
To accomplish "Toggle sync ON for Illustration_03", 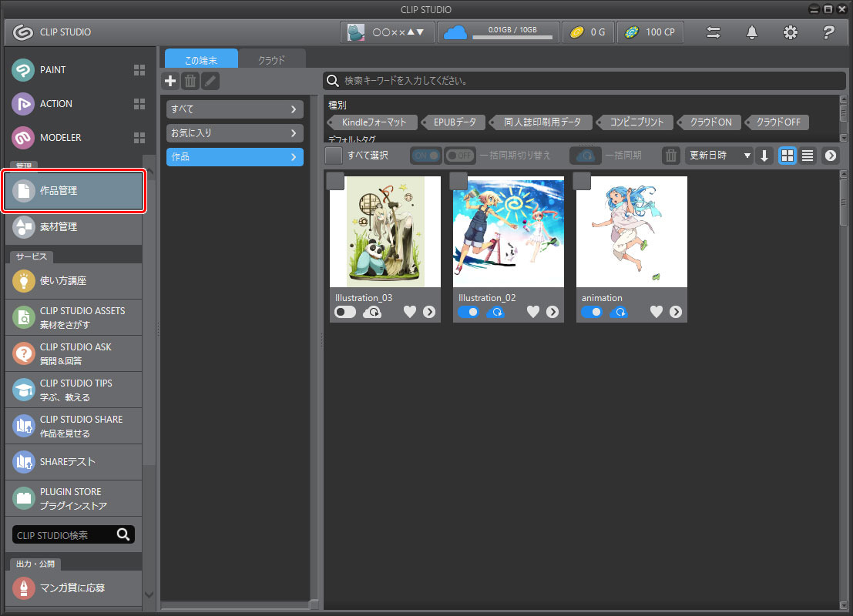I will pos(344,312).
